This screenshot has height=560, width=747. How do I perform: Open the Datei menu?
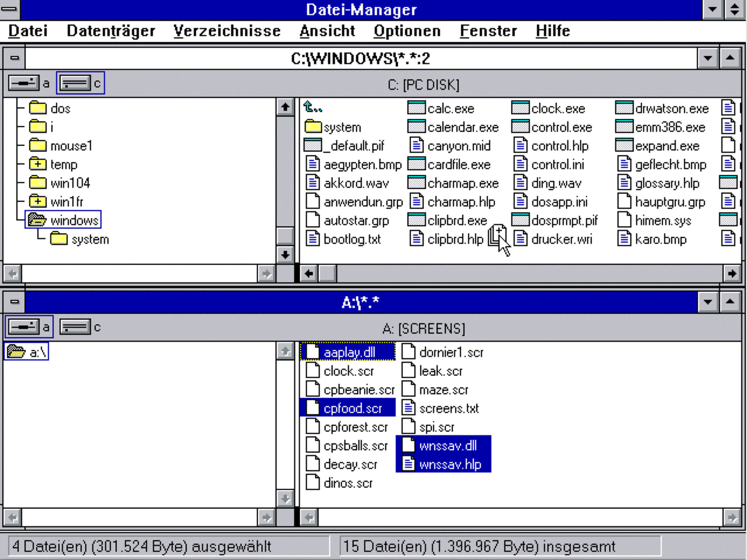pyautogui.click(x=28, y=30)
